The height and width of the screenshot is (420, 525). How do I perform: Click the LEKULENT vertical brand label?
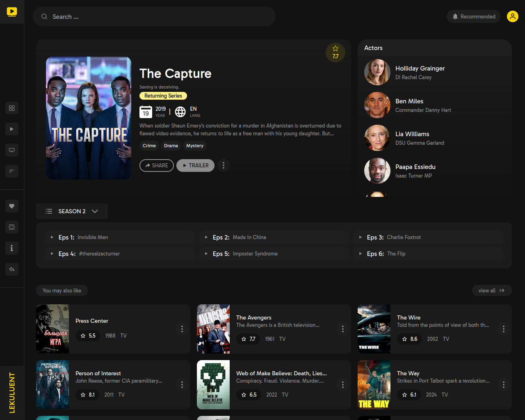(x=12, y=393)
